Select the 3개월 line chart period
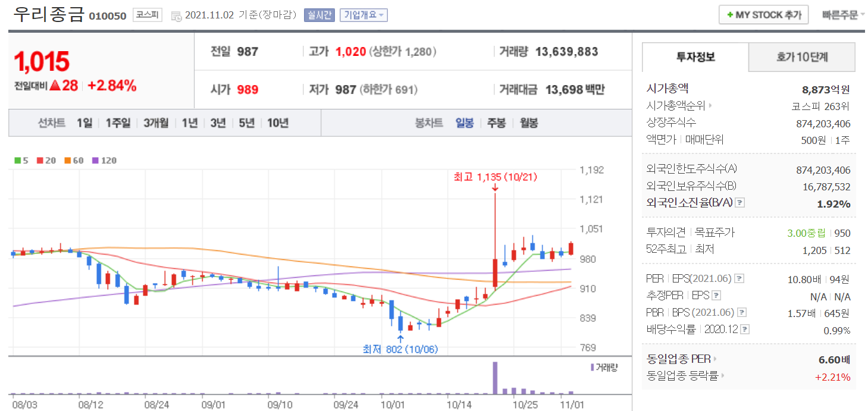 (x=156, y=123)
